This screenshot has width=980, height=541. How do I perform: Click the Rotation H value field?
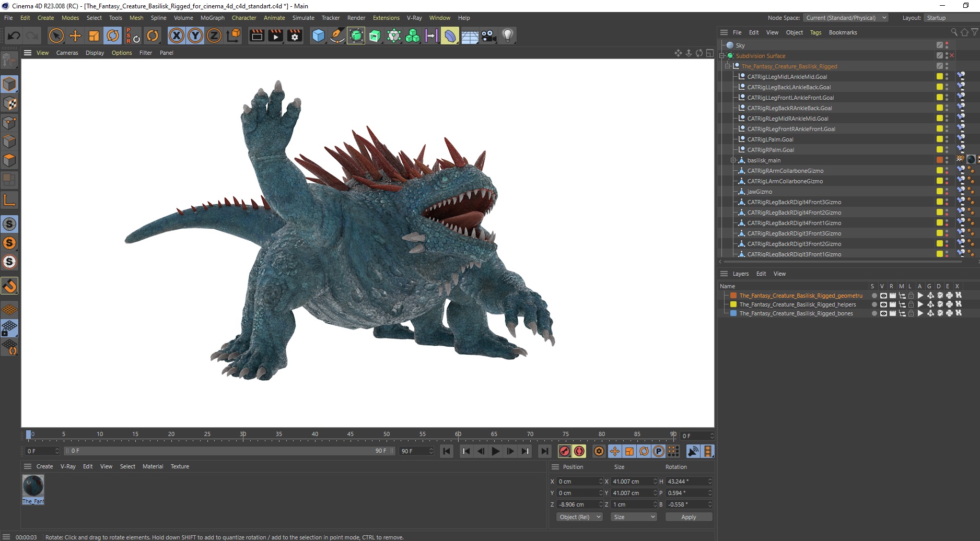pos(687,481)
